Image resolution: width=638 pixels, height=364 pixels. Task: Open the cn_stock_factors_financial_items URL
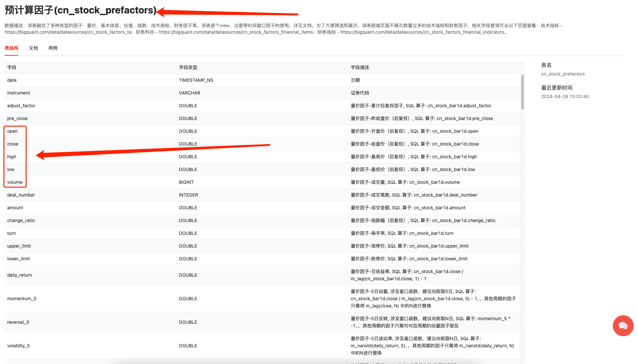pos(235,32)
